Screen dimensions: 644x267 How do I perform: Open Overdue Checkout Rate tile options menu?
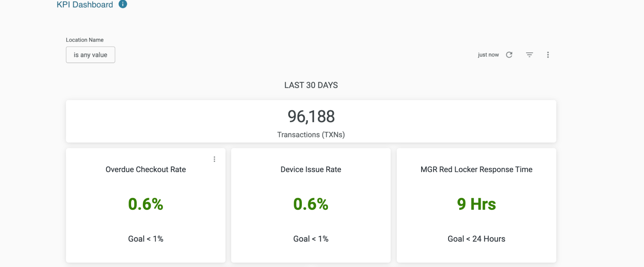point(214,159)
